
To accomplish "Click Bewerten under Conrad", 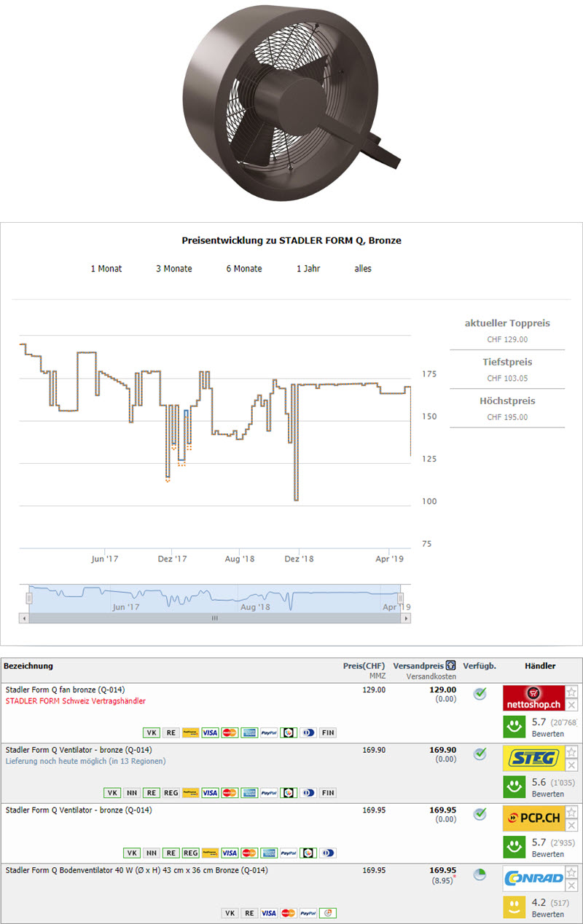I will point(547,915).
